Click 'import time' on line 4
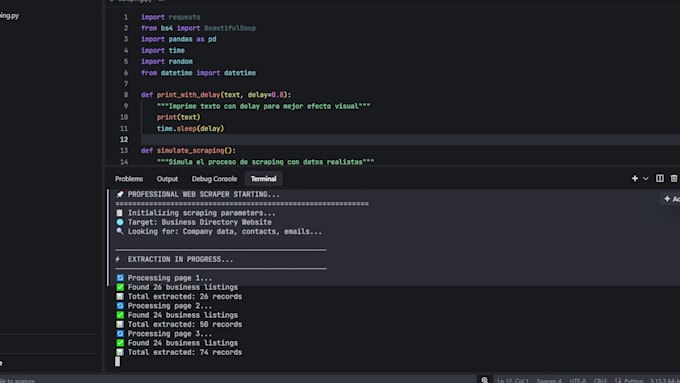 (x=163, y=50)
